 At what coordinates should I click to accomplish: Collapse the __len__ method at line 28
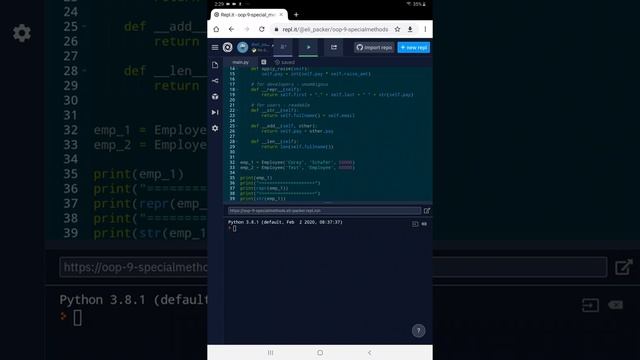click(x=237, y=142)
